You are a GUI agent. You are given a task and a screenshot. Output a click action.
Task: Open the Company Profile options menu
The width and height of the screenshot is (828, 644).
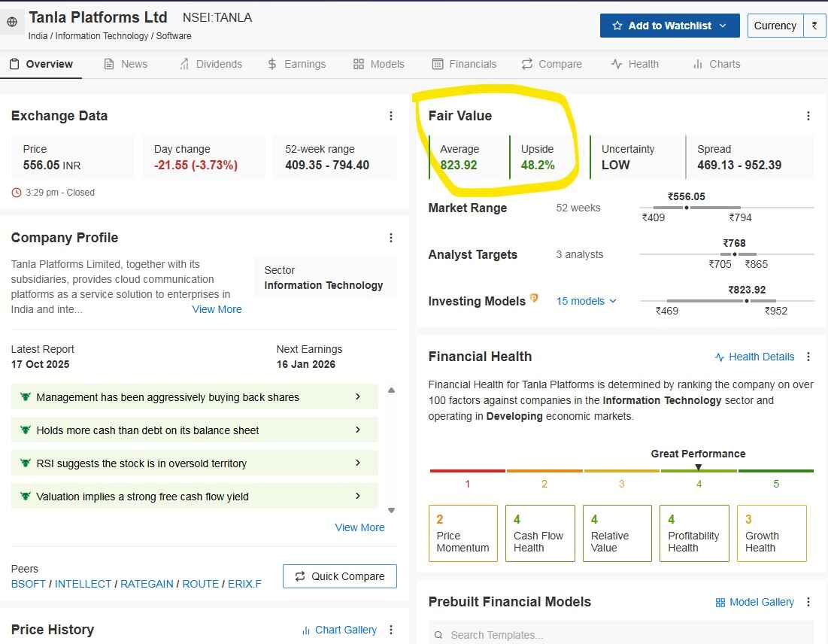391,238
